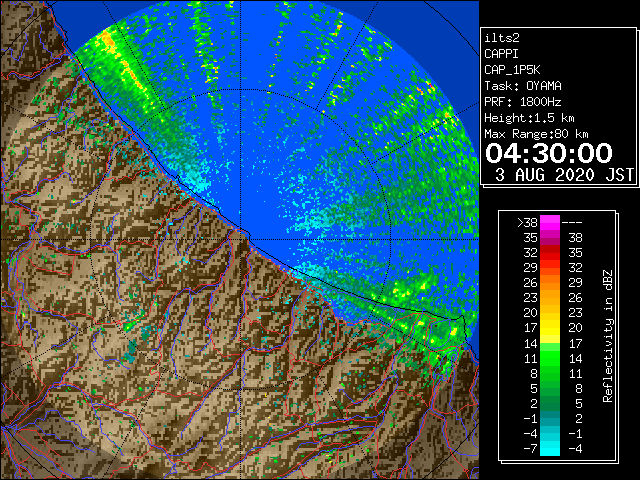
Task: Click the 'PRF: 1800Hz' value
Action: tap(523, 102)
